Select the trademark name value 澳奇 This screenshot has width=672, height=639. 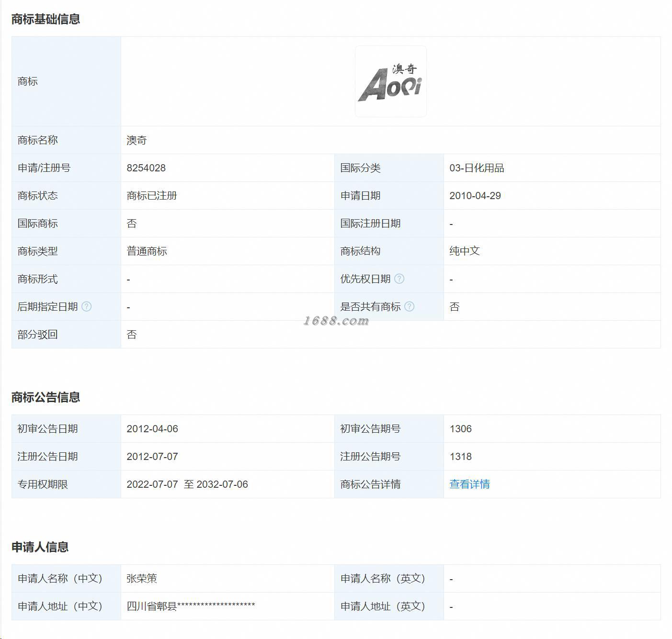137,140
